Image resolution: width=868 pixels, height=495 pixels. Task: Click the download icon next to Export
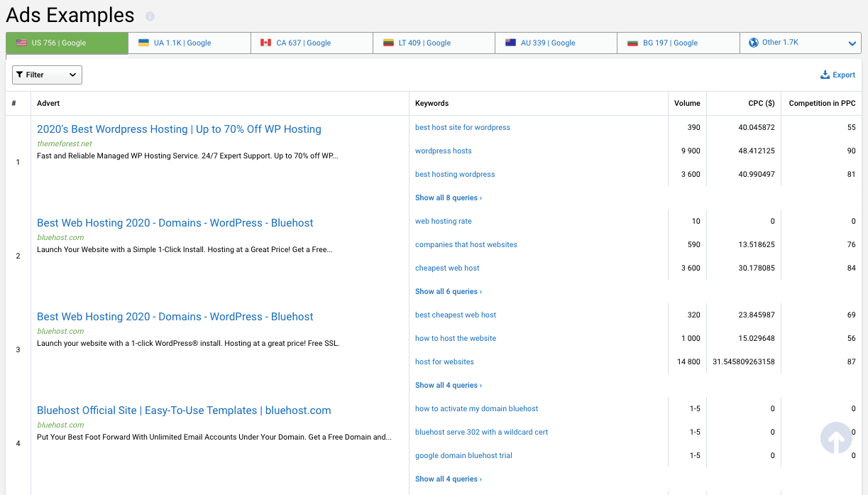pos(825,74)
